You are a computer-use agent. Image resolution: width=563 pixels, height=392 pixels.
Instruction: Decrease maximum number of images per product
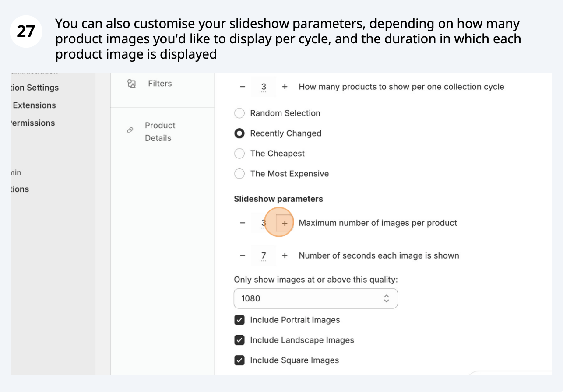[243, 223]
